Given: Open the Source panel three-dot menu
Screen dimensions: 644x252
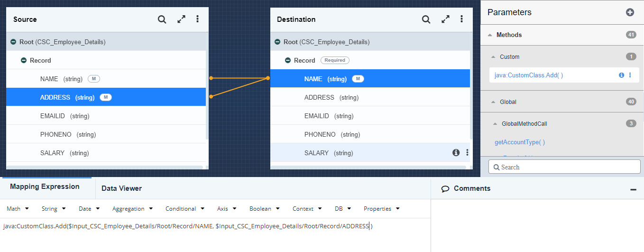Looking at the screenshot, I should coord(197,19).
